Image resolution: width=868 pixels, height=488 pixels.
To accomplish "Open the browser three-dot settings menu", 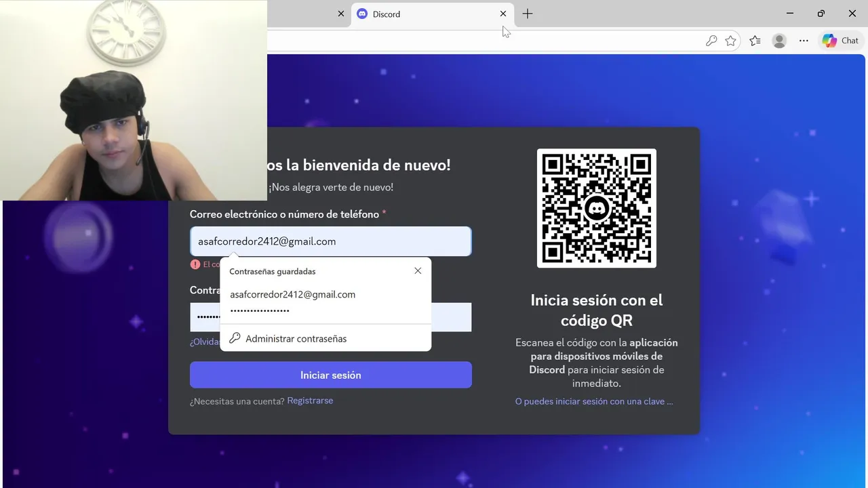I will click(804, 41).
